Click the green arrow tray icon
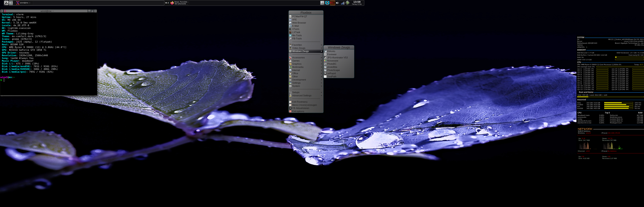Viewport: 644px width, 207px height. (347, 3)
